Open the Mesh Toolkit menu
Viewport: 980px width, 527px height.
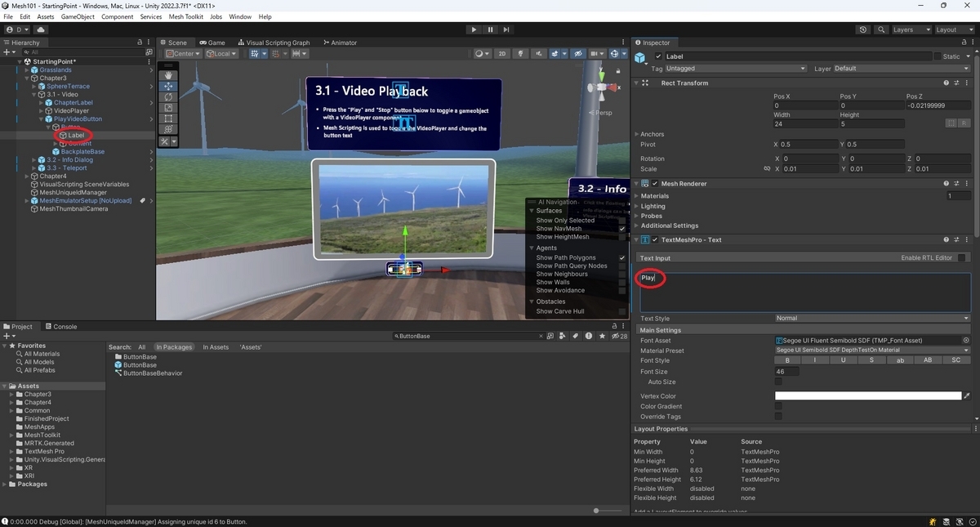click(186, 16)
